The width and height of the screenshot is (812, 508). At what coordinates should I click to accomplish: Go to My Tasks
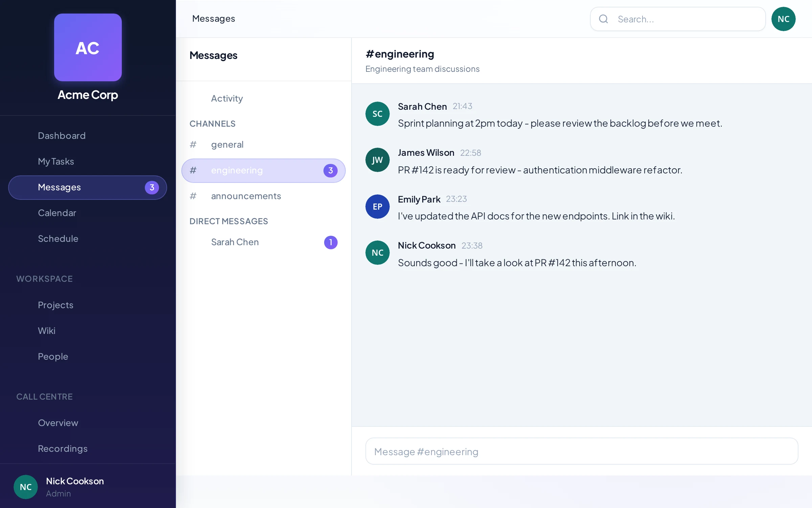[88, 162]
